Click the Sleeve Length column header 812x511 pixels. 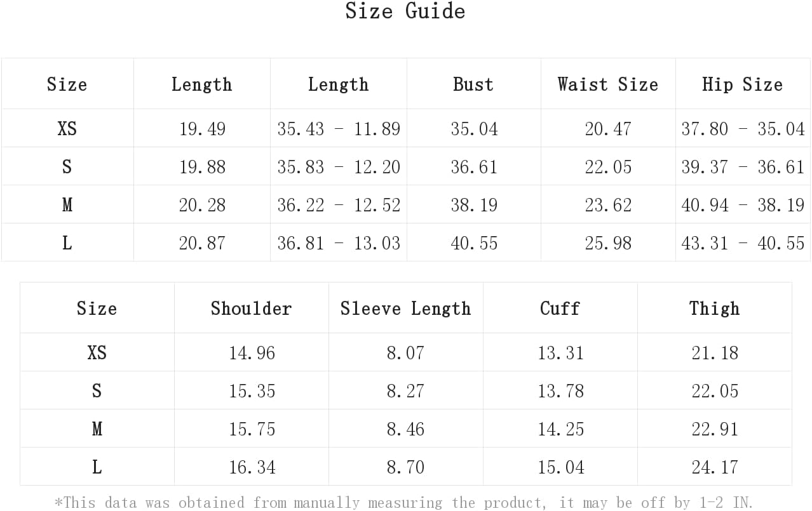pyautogui.click(x=405, y=309)
